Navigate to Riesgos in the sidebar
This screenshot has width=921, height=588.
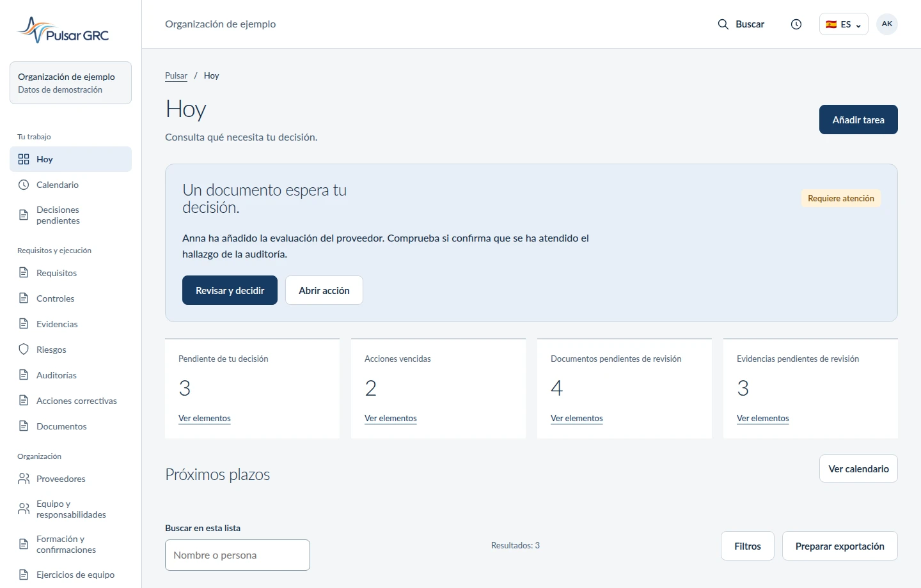(x=70, y=350)
